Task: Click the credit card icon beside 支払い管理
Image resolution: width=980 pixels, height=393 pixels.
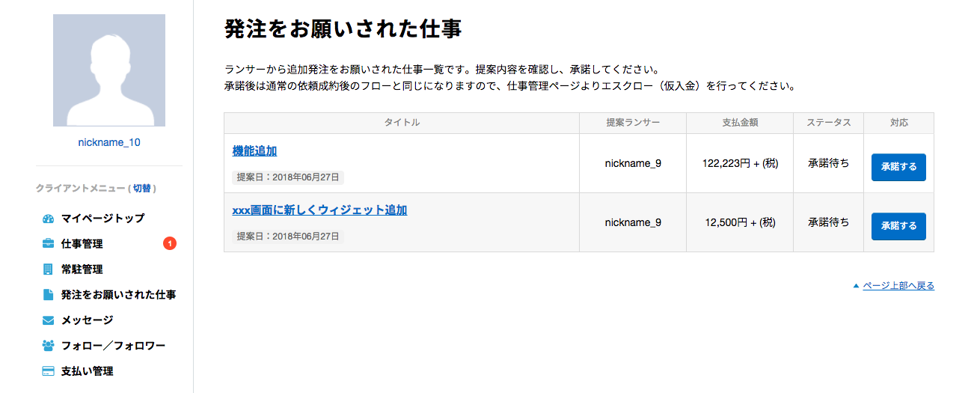Action: [49, 371]
